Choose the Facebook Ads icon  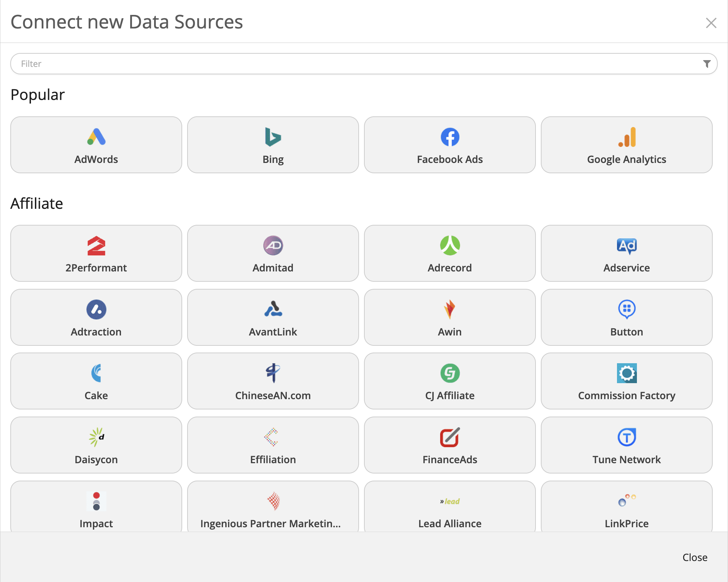click(x=450, y=137)
